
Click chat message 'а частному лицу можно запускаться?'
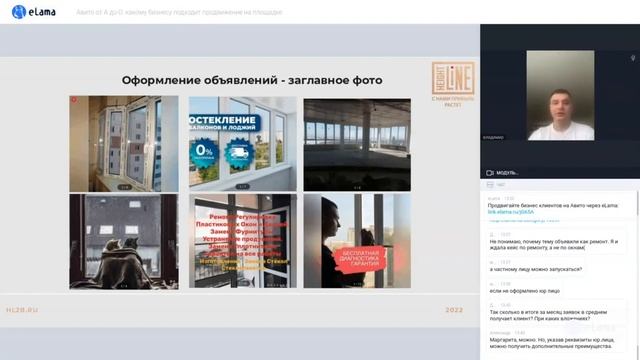(x=536, y=269)
